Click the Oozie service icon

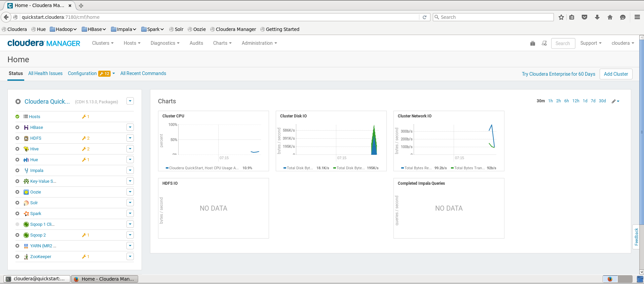[x=26, y=192]
